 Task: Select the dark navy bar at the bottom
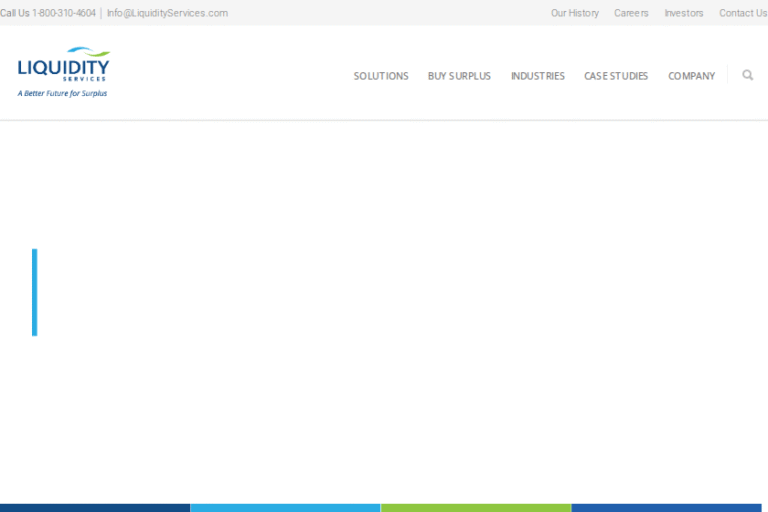click(x=95, y=507)
